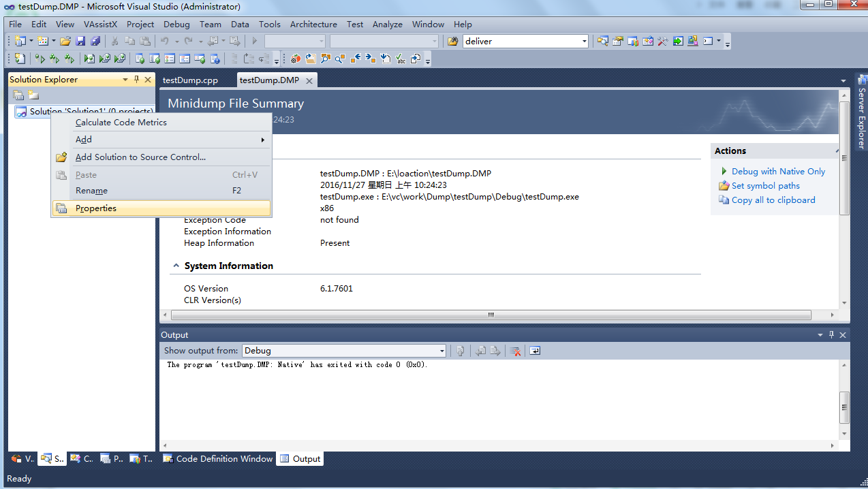Open Show output from Debug dropdown
Screen dimensions: 868x489
pyautogui.click(x=442, y=351)
